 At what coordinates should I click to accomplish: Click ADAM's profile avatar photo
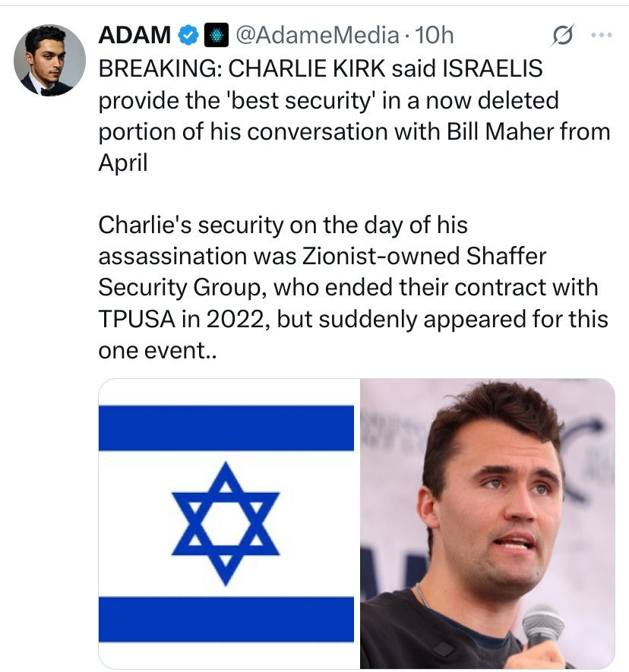pyautogui.click(x=49, y=60)
